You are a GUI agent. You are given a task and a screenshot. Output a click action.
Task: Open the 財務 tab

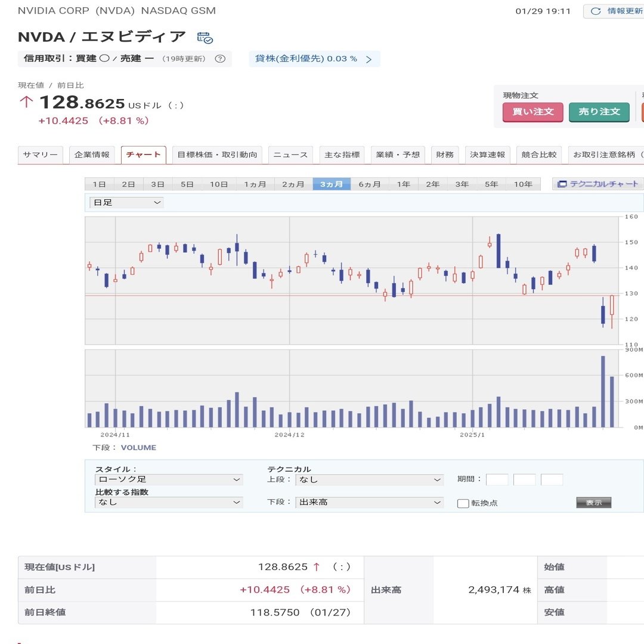(x=445, y=155)
